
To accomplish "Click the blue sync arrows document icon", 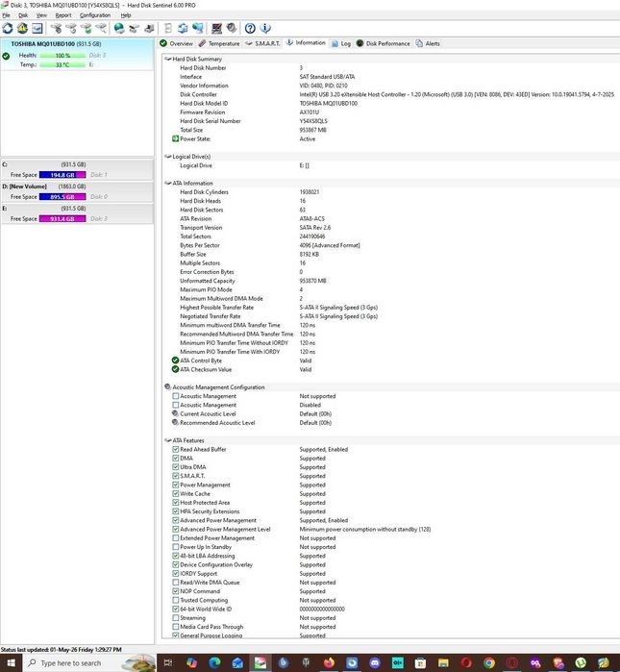I will [183, 28].
